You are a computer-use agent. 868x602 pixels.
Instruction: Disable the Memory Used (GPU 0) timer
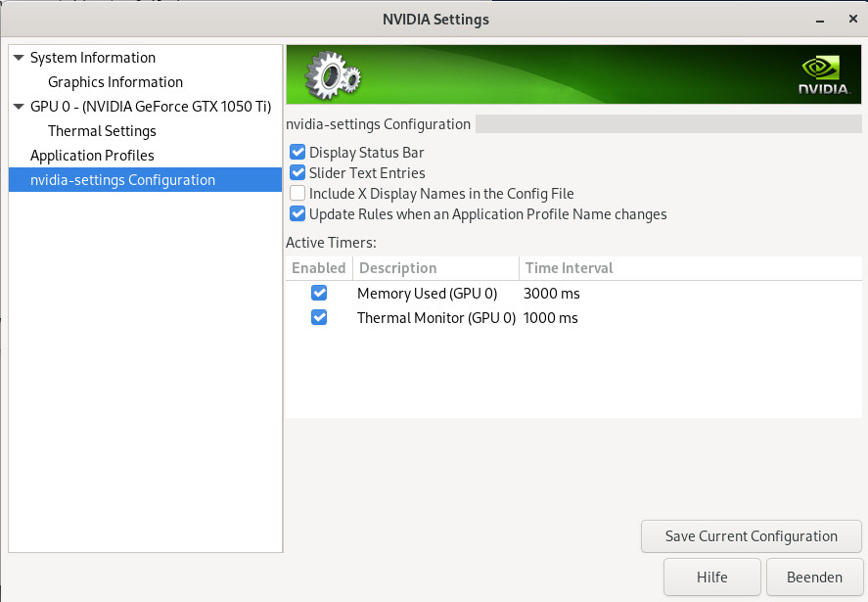point(319,293)
